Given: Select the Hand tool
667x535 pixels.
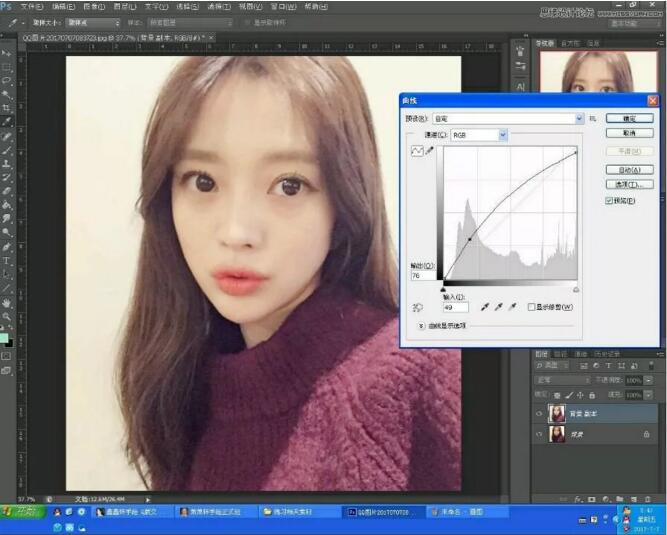Looking at the screenshot, I should 6,303.
